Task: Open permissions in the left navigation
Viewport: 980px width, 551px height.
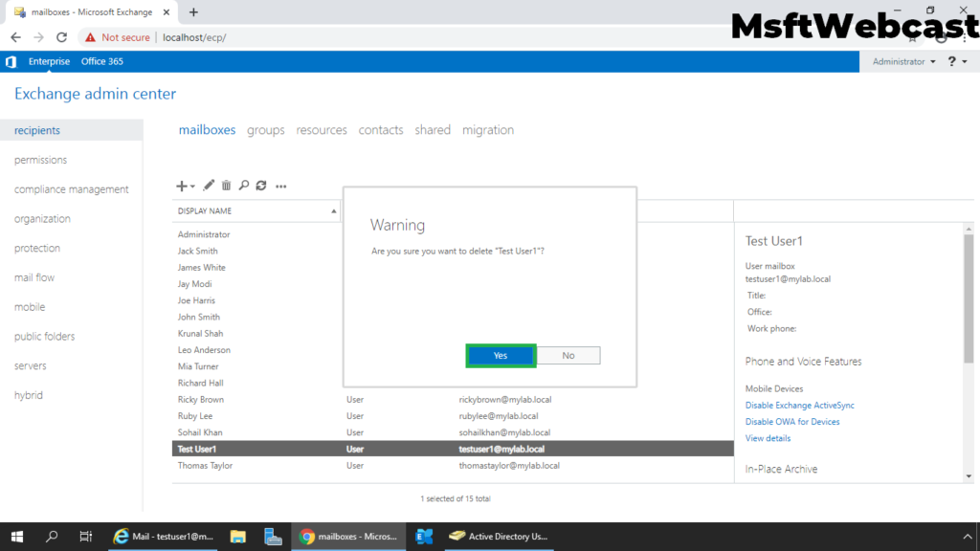Action: click(x=40, y=160)
